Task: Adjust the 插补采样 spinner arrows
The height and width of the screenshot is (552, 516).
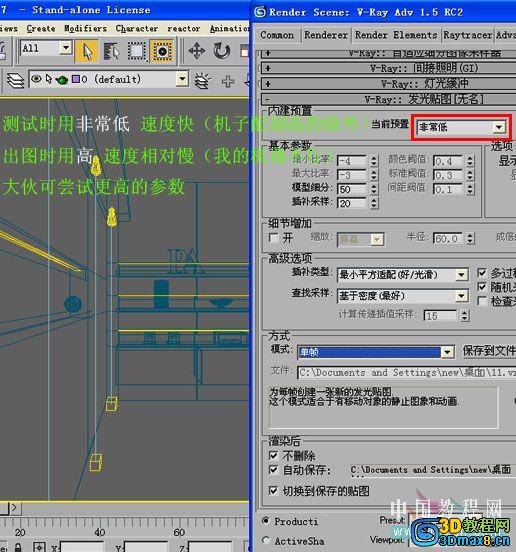Action: 374,203
